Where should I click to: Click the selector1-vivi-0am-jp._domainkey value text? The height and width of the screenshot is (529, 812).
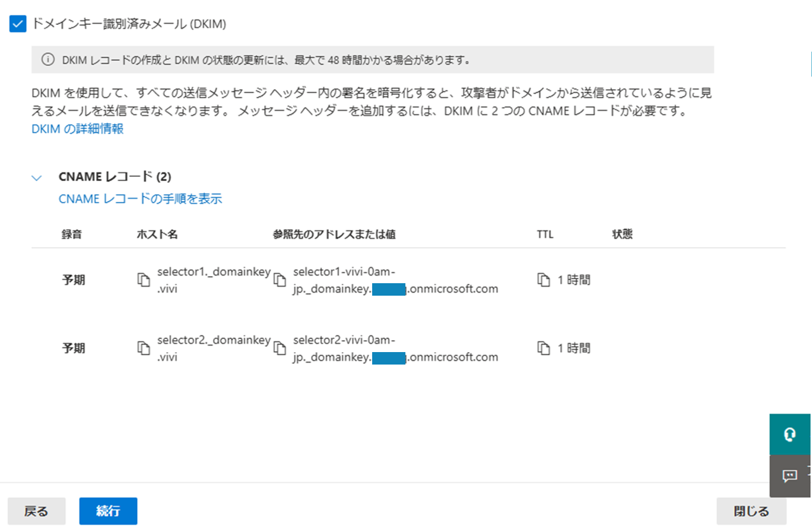pyautogui.click(x=395, y=280)
